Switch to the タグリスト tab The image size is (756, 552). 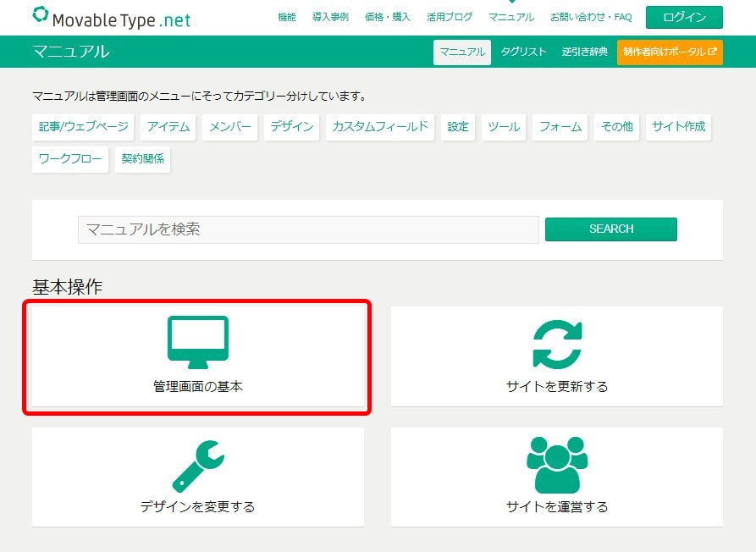pos(523,52)
